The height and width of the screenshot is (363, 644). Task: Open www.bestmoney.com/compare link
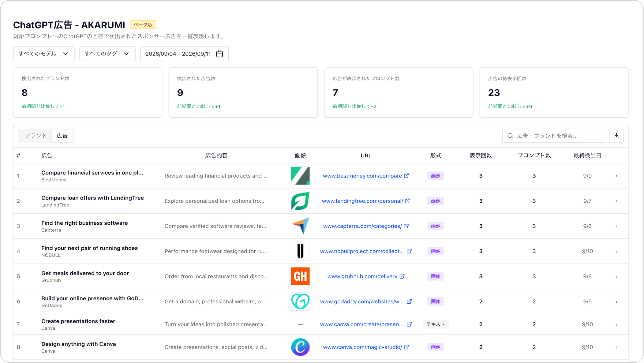point(362,176)
